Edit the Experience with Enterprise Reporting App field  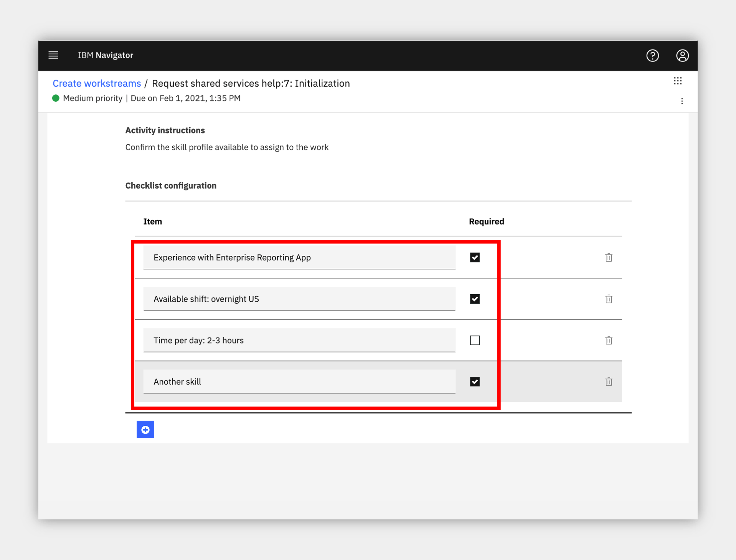299,257
